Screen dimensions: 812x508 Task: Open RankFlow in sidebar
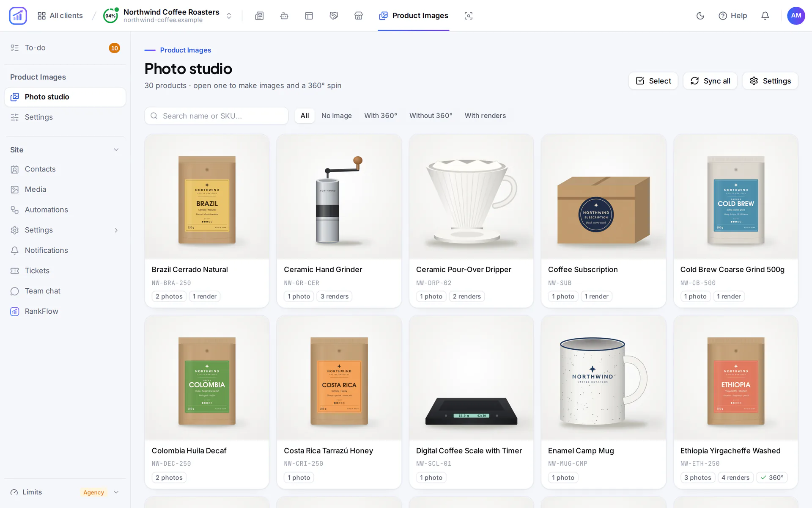(65, 312)
